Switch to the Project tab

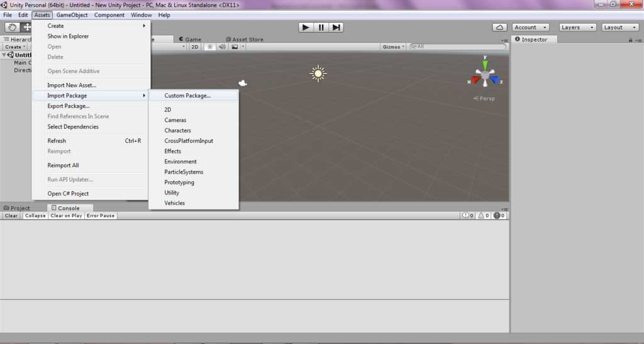click(17, 208)
